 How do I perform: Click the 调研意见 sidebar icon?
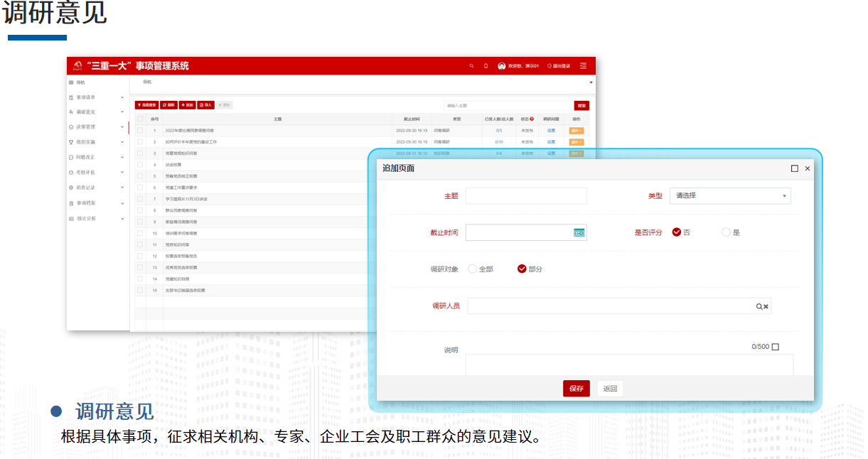tap(71, 112)
